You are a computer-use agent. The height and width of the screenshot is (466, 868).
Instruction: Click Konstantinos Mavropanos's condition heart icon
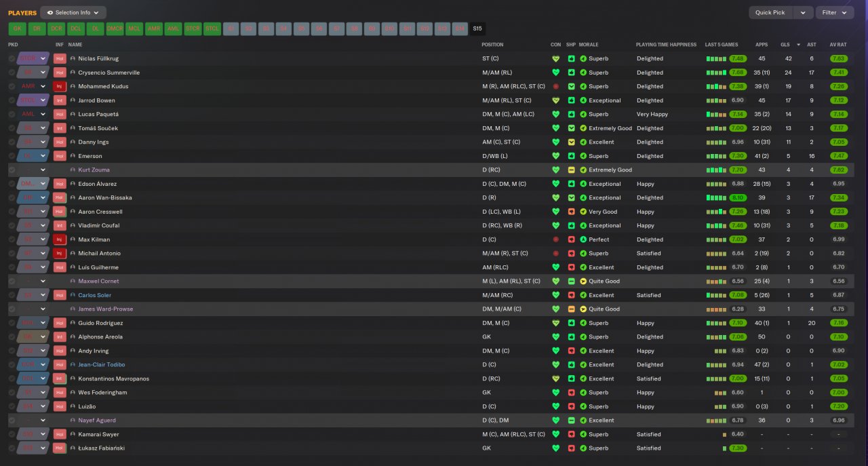556,378
